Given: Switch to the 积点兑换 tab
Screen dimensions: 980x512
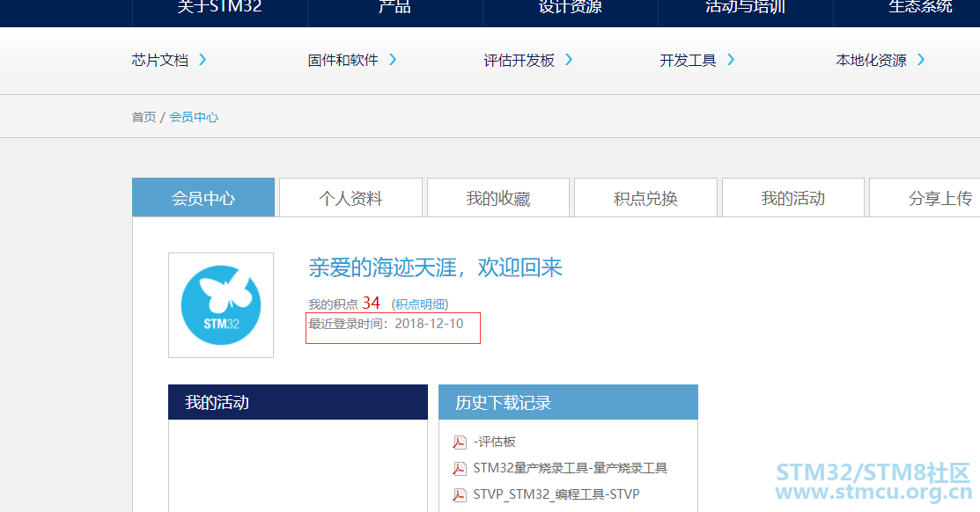Looking at the screenshot, I should 645,198.
